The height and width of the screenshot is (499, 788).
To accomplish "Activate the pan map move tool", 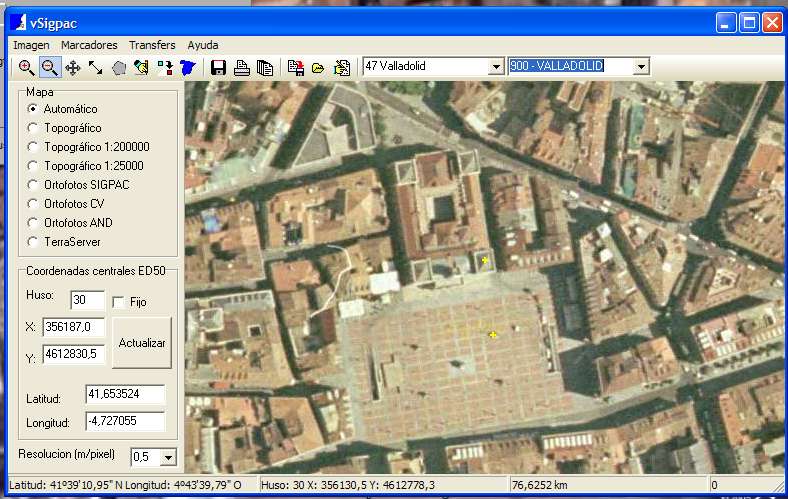I will 72,67.
